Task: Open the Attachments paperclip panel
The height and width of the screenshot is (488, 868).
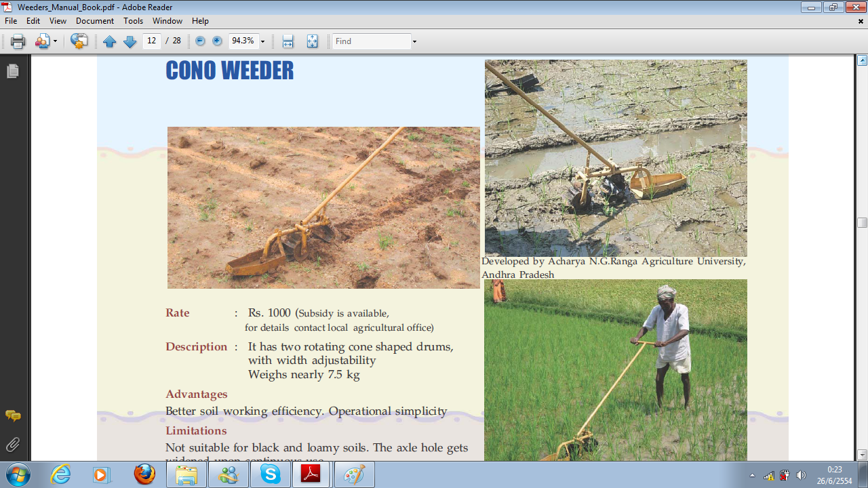Action: point(13,445)
